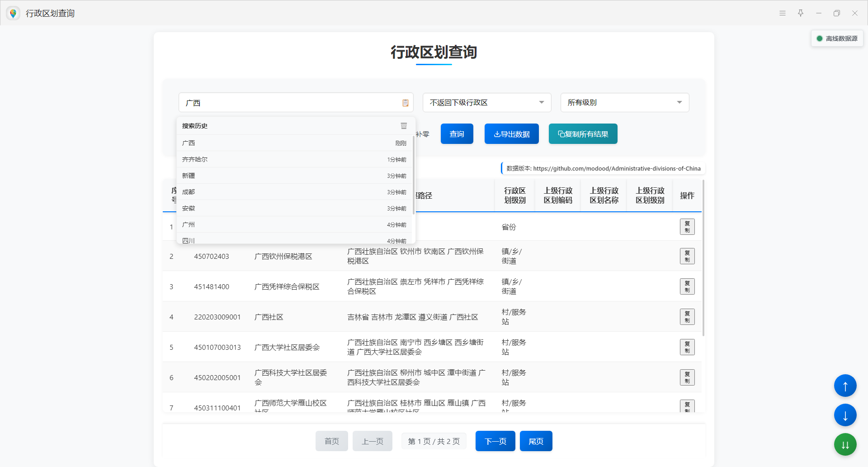This screenshot has width=868, height=467.
Task: Select 新疆 from search history
Action: (294, 176)
